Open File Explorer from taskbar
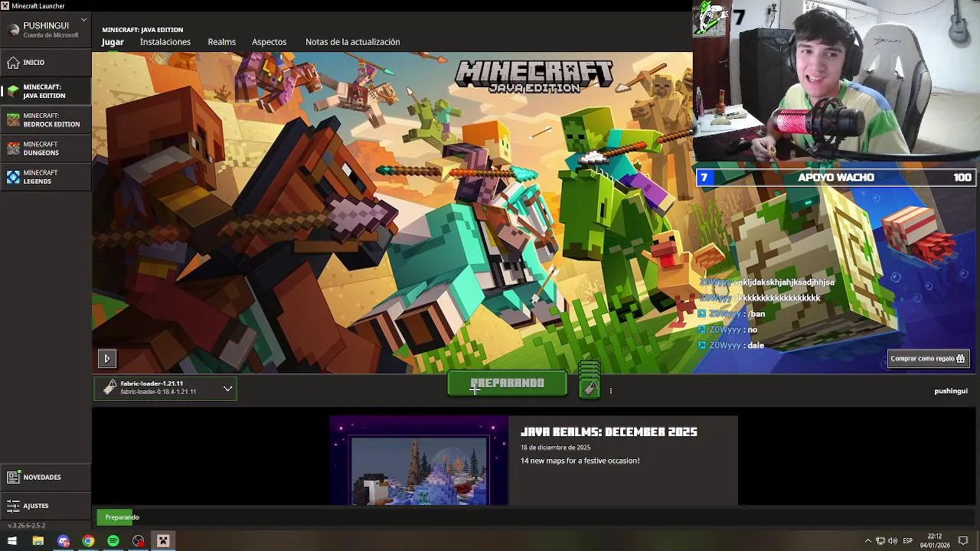This screenshot has width=980, height=551. 38,541
